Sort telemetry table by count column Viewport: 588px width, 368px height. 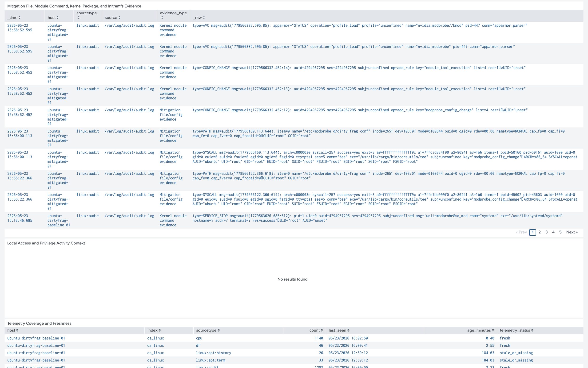[x=316, y=330]
